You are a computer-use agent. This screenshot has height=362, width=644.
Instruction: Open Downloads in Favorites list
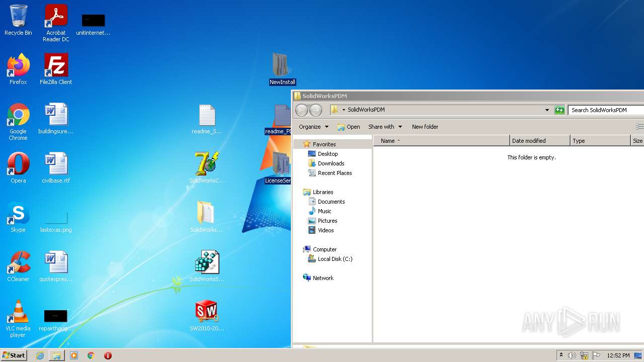(x=331, y=163)
